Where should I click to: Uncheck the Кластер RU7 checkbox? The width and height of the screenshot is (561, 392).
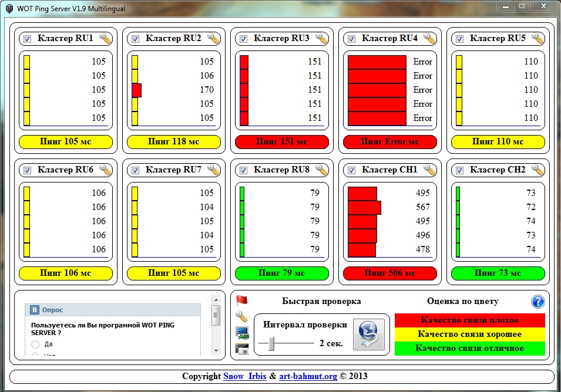pyautogui.click(x=135, y=170)
